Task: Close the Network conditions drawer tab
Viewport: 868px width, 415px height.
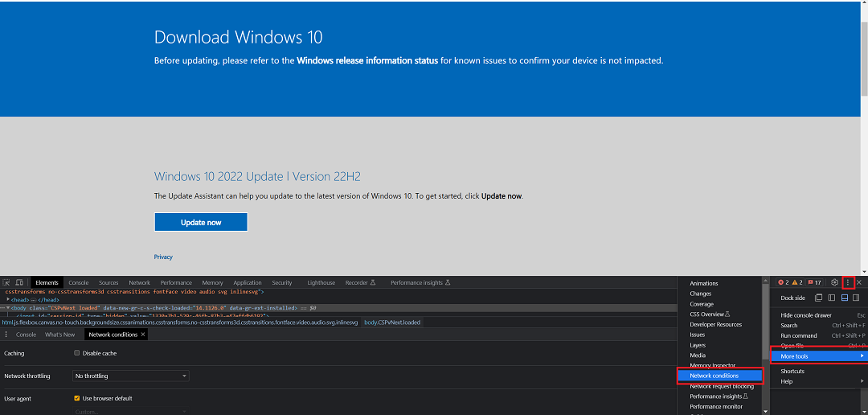Action: click(x=143, y=335)
